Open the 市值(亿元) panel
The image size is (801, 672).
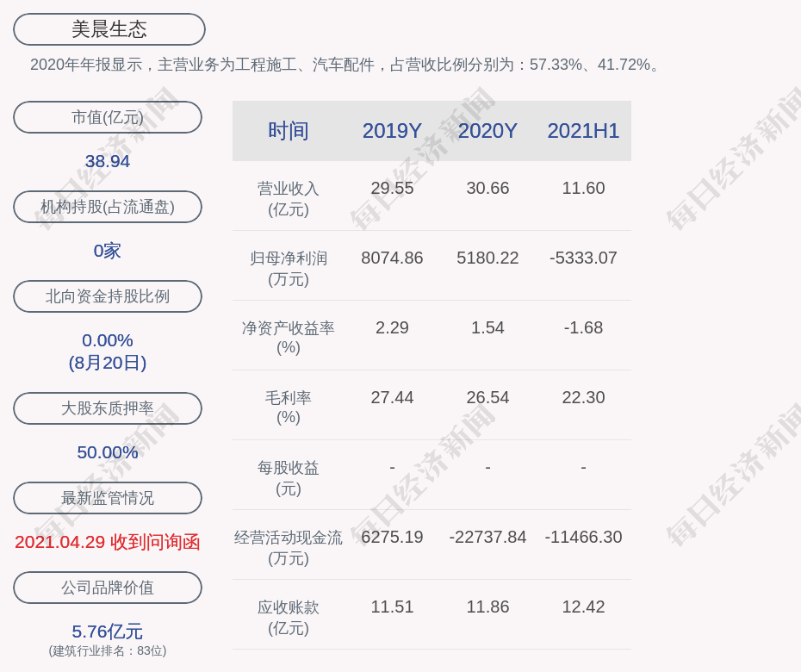coord(108,117)
